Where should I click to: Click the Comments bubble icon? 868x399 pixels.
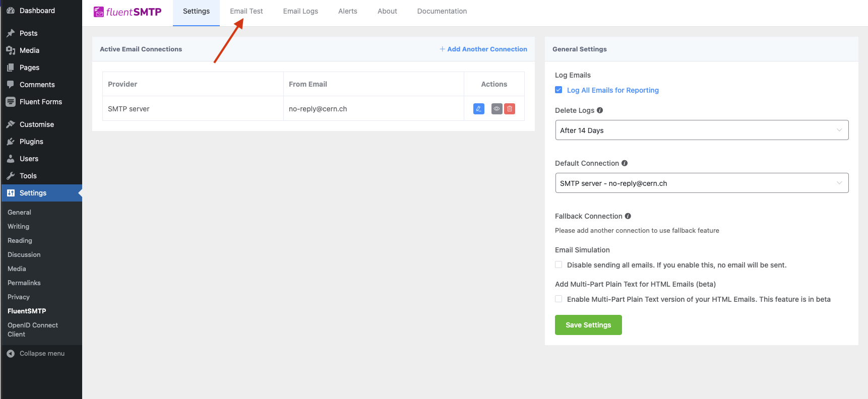tap(11, 85)
